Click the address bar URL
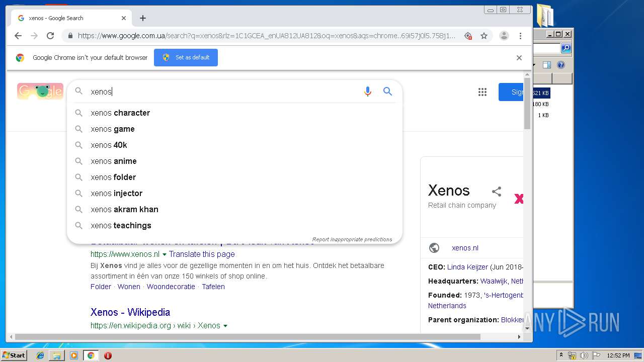The image size is (644, 362). tap(267, 36)
